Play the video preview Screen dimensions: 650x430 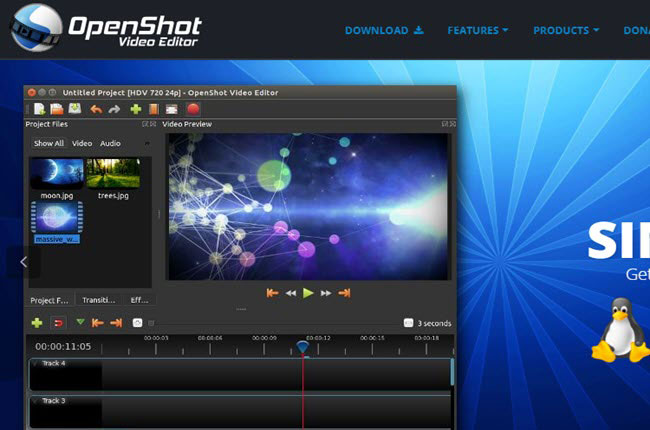[308, 293]
